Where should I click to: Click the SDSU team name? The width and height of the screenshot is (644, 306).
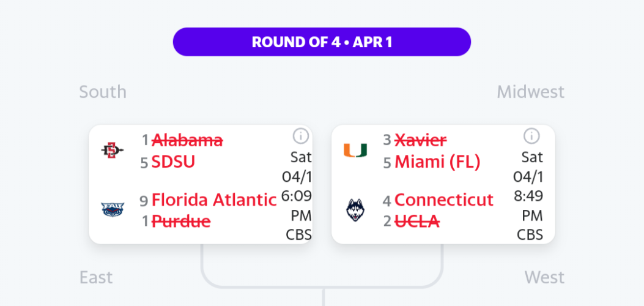[x=173, y=162]
